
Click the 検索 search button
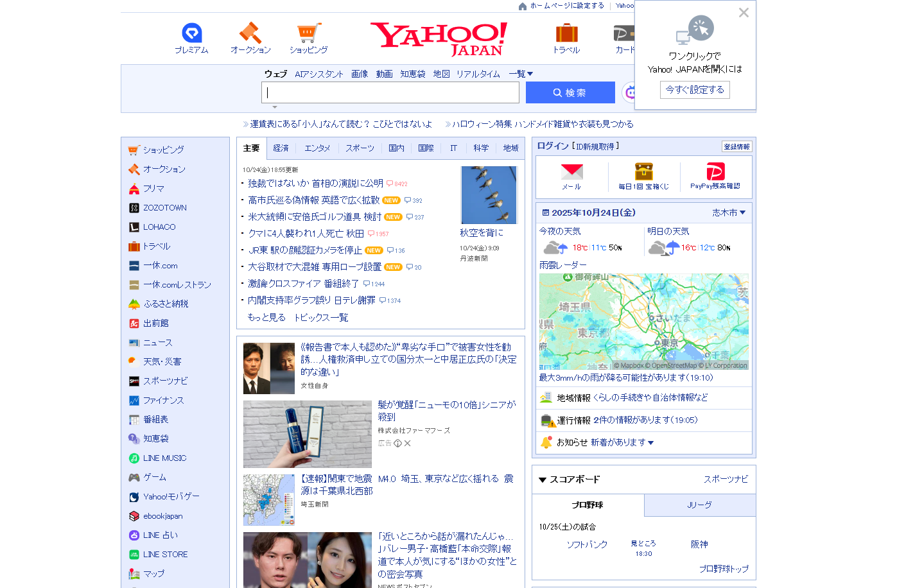[x=570, y=92]
